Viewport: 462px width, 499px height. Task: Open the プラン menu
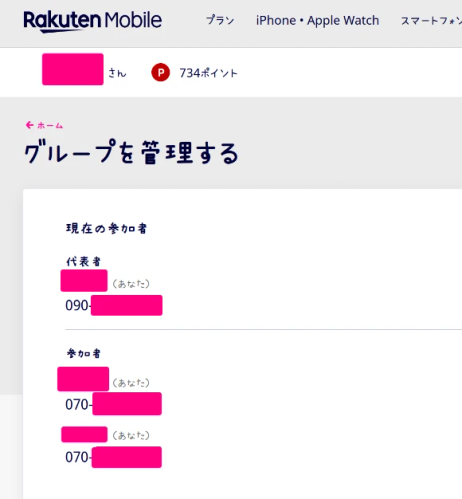[x=220, y=20]
